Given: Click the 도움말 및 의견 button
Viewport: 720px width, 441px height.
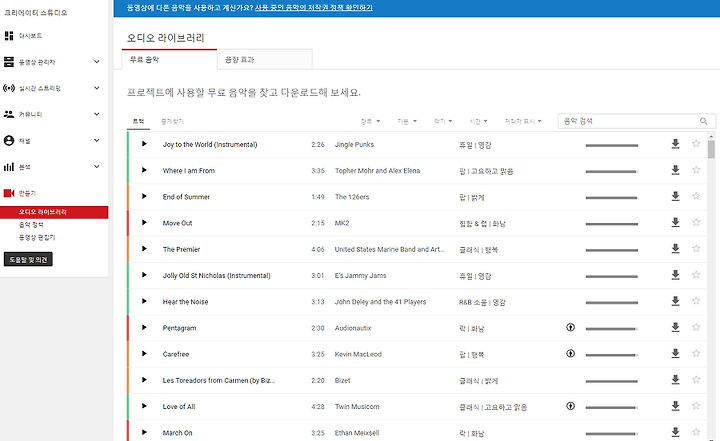Looking at the screenshot, I should [28, 260].
